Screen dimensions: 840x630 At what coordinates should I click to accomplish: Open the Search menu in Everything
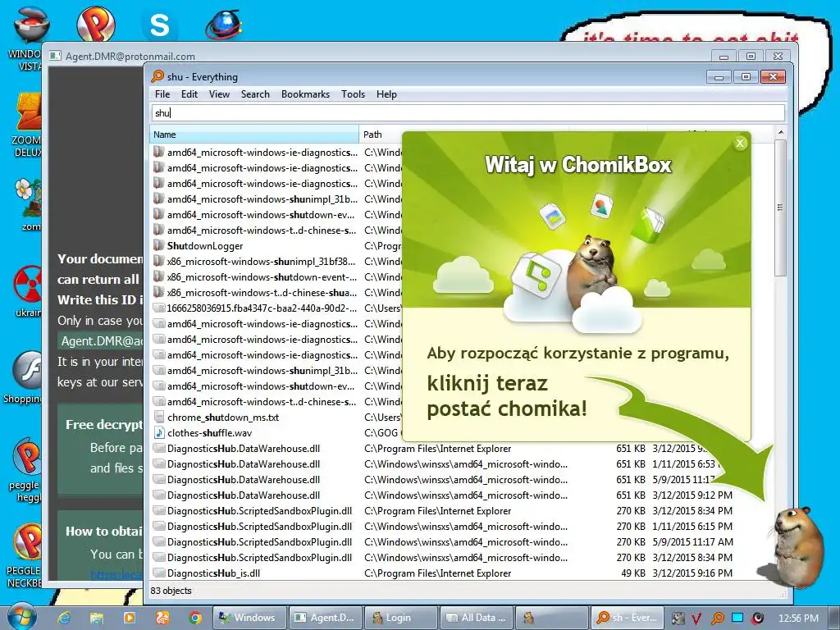[255, 94]
